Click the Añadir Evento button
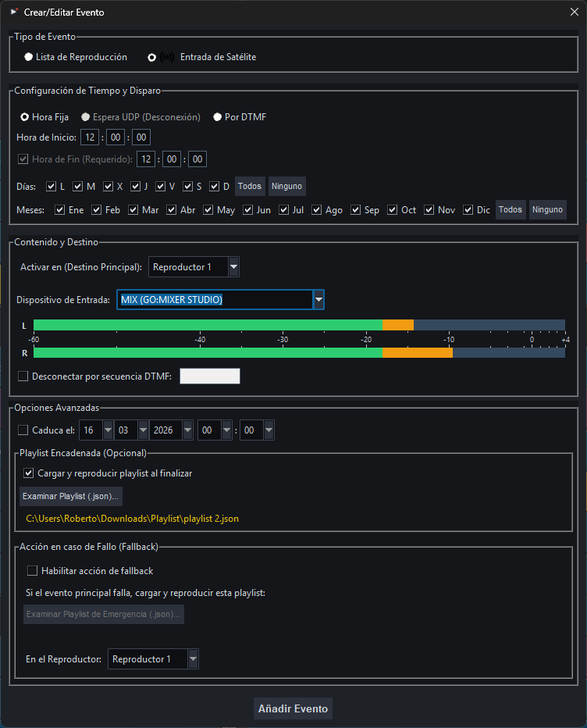587x728 pixels. pyautogui.click(x=293, y=708)
